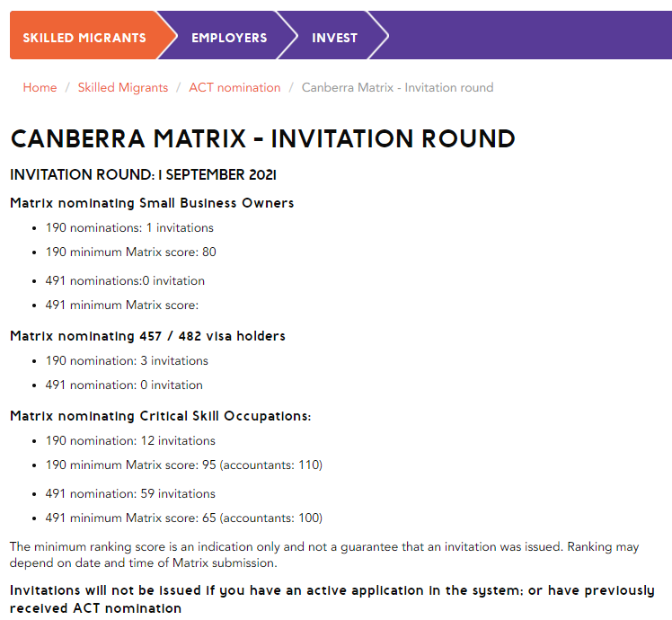Click the Critical Skill Occupations heading
Image resolution: width=672 pixels, height=620 pixels.
point(161,416)
